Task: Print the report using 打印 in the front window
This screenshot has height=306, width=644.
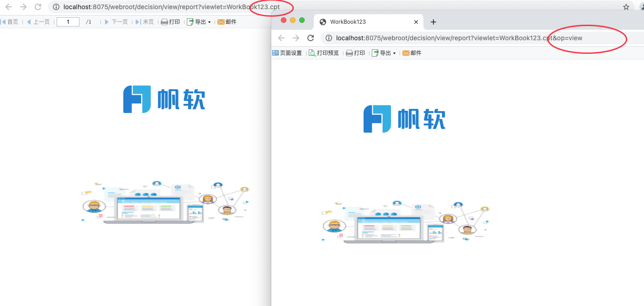Action: pyautogui.click(x=355, y=53)
